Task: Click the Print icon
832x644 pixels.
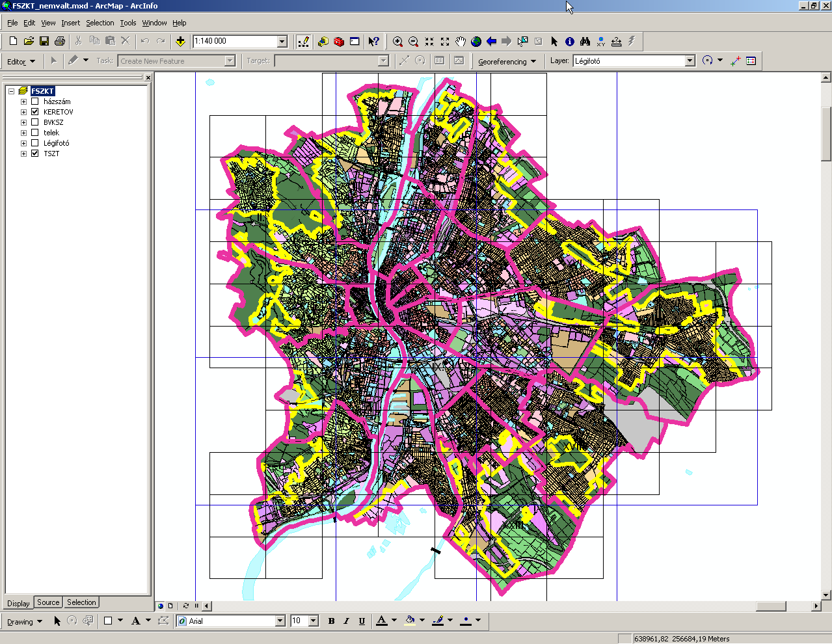Action: click(x=60, y=41)
